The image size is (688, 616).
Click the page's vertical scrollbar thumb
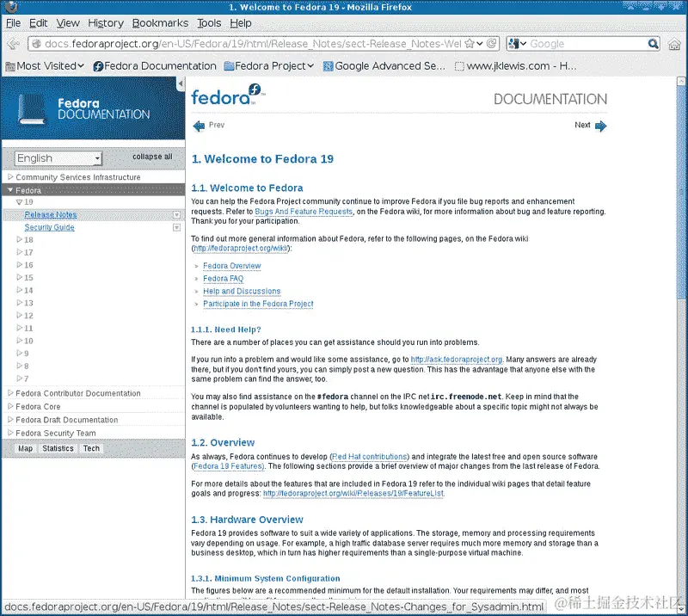tap(681, 191)
